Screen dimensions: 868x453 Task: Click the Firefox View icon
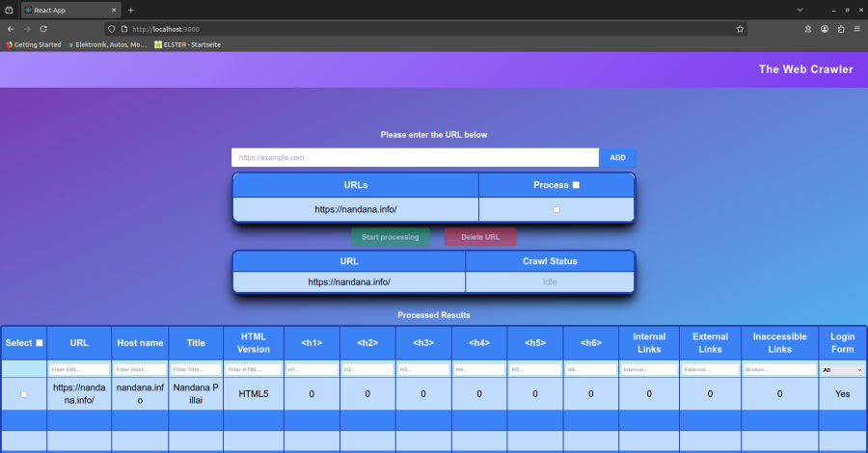pos(9,10)
